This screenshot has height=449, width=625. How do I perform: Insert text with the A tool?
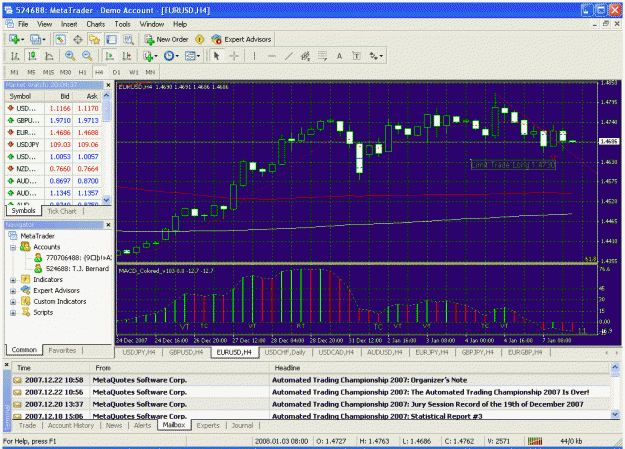tap(339, 56)
